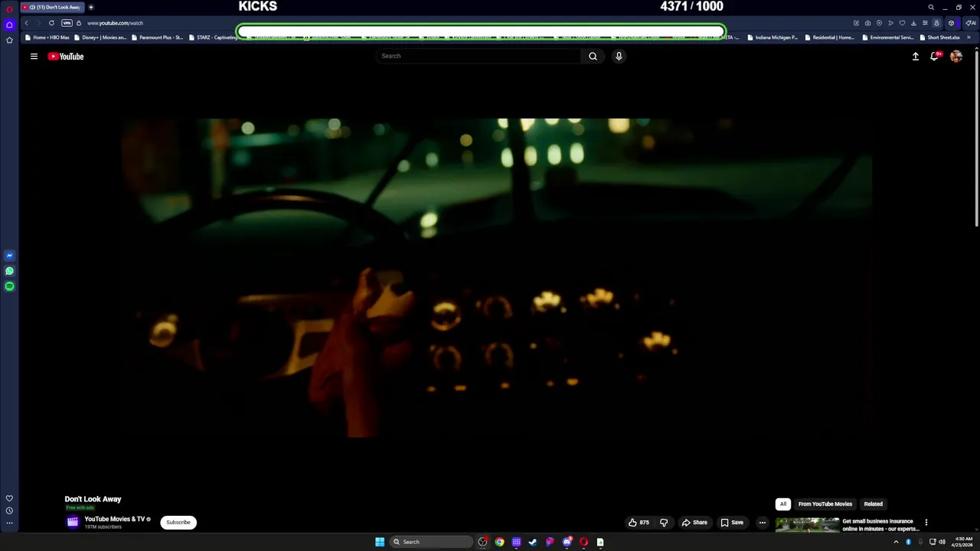Open the insurance ad thumbnail
Viewport: 980px width, 551px height.
pyautogui.click(x=807, y=525)
